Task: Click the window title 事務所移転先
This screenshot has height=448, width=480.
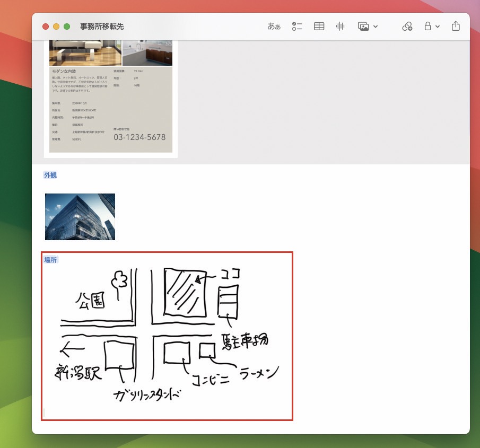Action: [x=102, y=27]
